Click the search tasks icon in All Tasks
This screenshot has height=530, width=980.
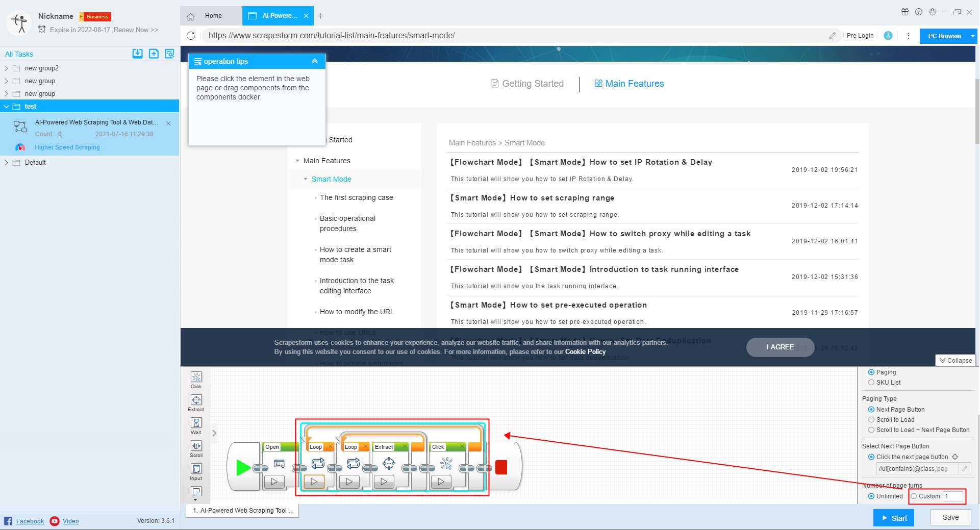coord(169,54)
